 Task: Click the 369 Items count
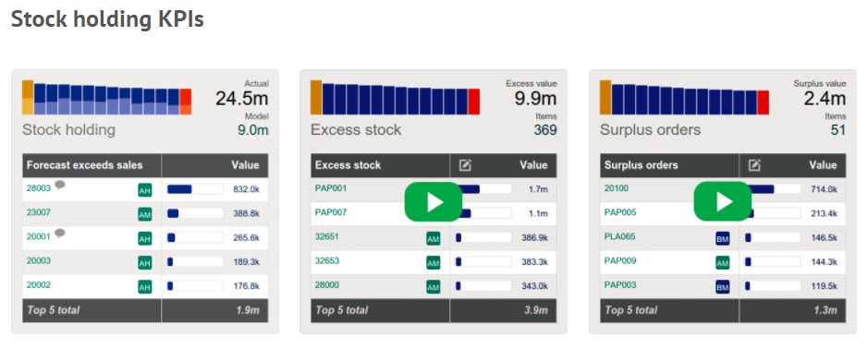point(545,130)
